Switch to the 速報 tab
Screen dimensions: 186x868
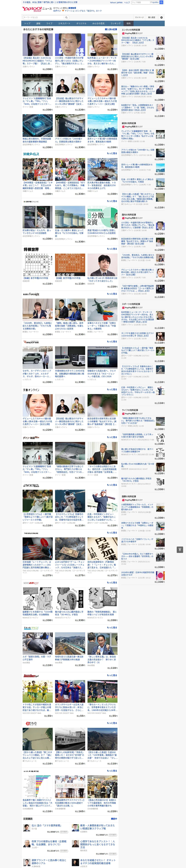[38, 24]
